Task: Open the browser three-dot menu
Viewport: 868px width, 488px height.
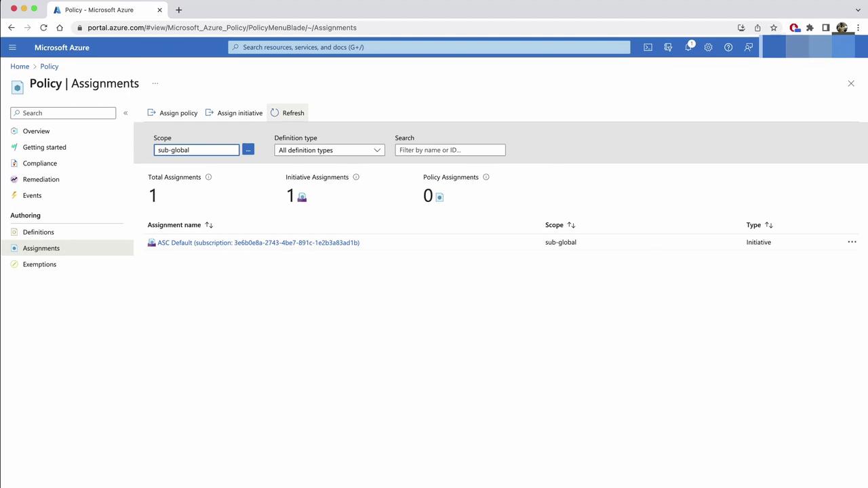Action: click(859, 28)
